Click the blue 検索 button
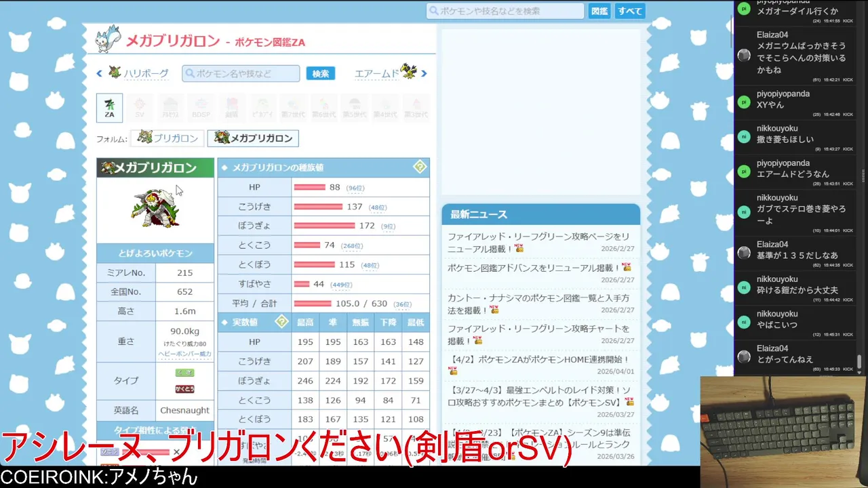Viewport: 868px width, 488px height. coord(321,73)
